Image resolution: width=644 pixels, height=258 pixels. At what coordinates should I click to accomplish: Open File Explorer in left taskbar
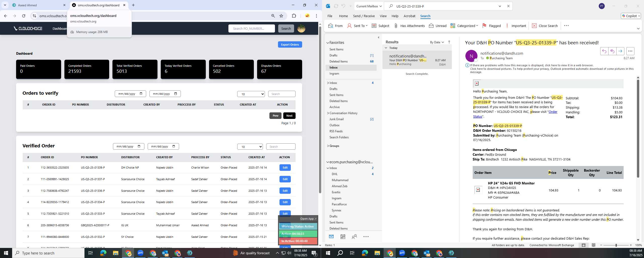[x=115, y=253]
